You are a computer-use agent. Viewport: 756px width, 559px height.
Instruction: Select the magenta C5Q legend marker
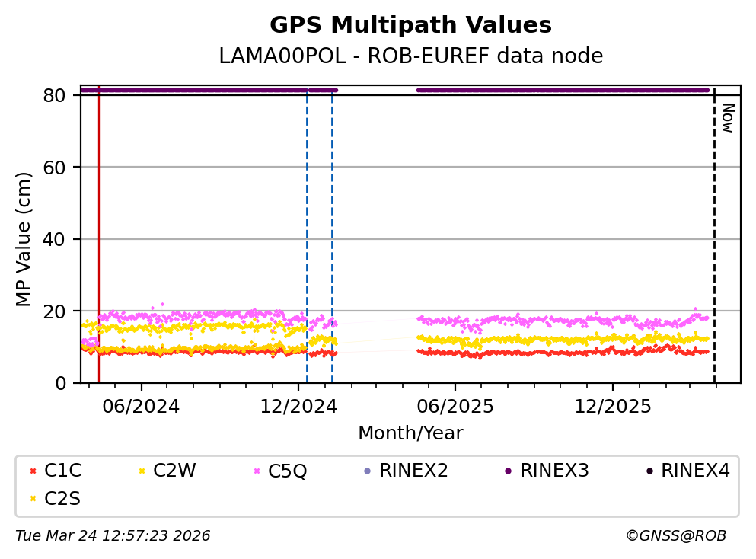(x=256, y=471)
